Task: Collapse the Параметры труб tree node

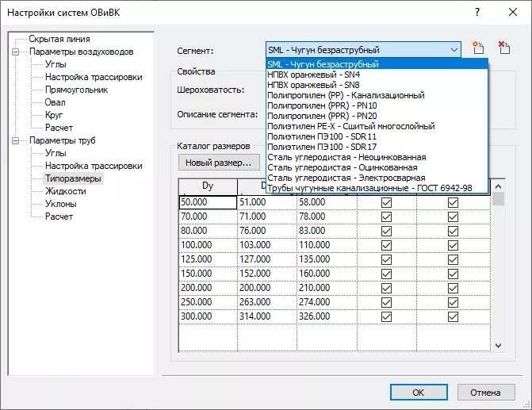Action: 16,140
